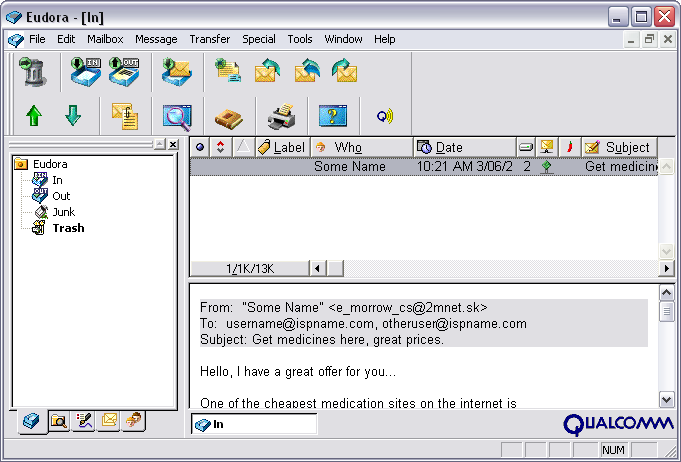Click the green up arrow icon
The height and width of the screenshot is (462, 681).
pos(33,116)
